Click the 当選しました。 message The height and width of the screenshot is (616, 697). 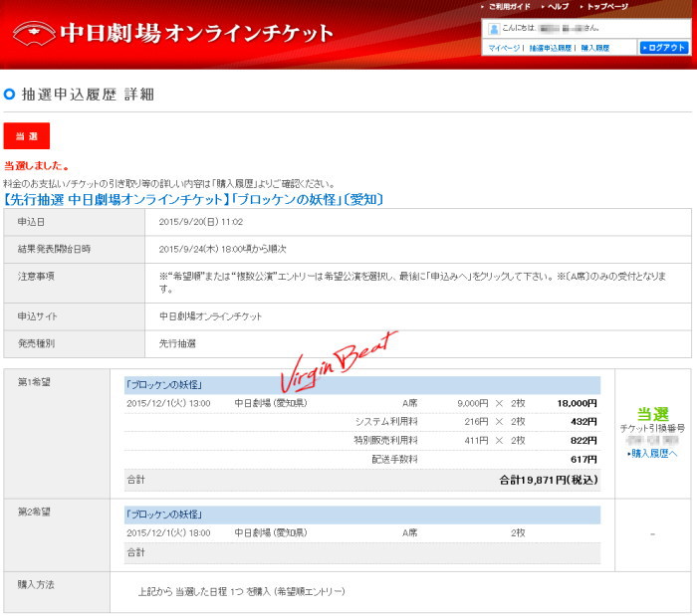tap(37, 166)
